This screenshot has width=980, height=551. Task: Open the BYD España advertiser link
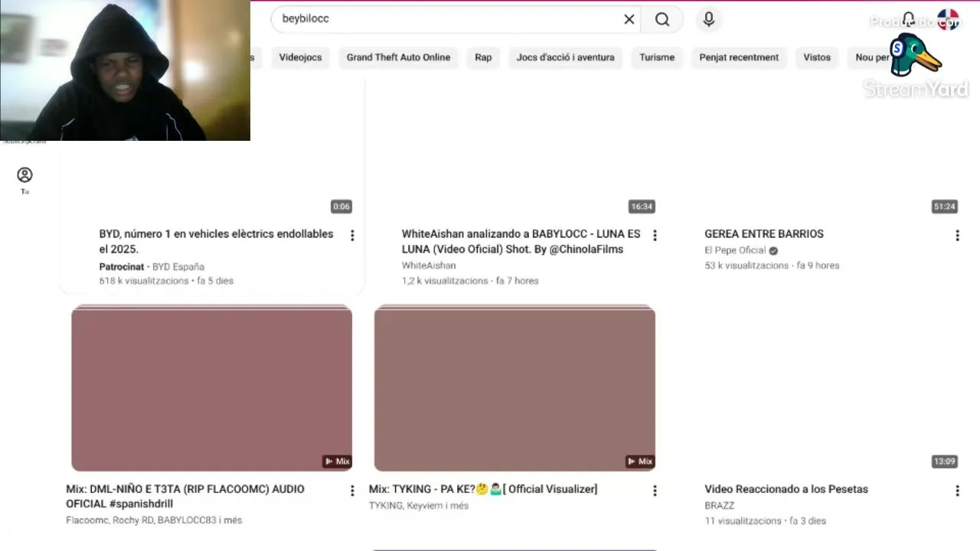point(178,267)
